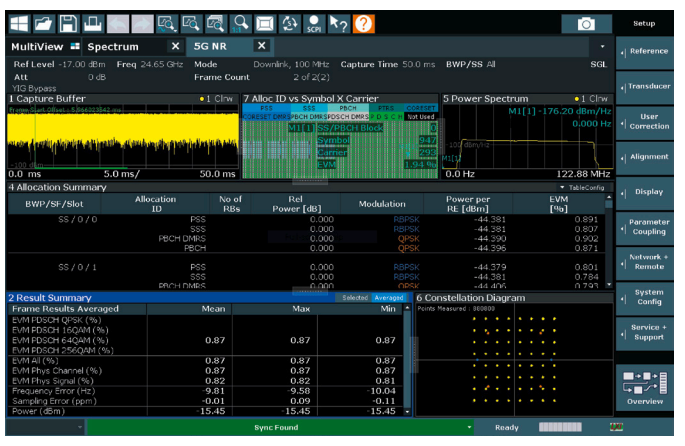The width and height of the screenshot is (685, 446).
Task: Open the Overview signal flow icon
Action: coord(645,388)
